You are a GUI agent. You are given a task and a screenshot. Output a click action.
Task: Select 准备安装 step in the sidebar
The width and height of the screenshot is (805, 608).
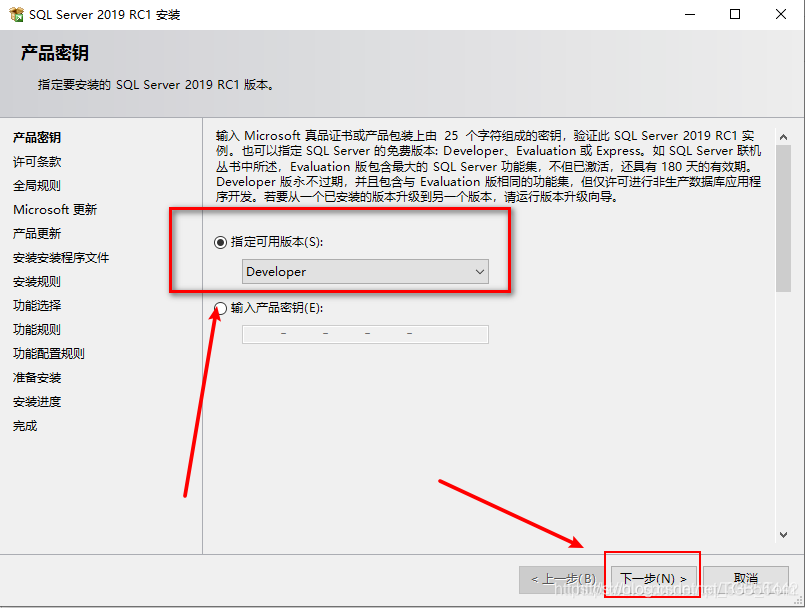37,377
